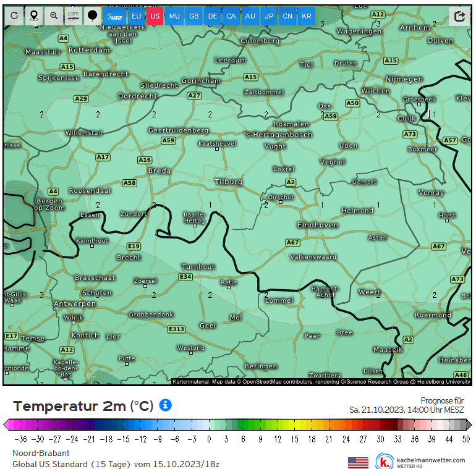476x469 pixels.
Task: Click the US flag icon
Action: click(x=358, y=463)
